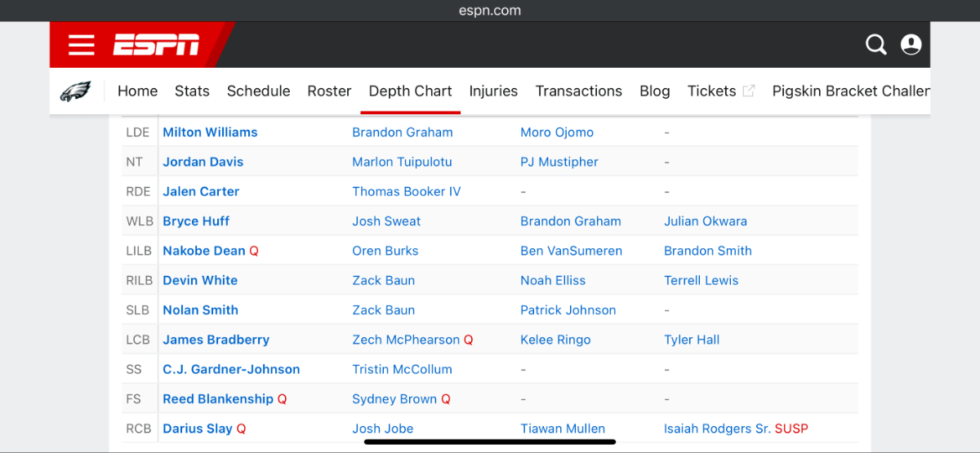Open the search magnifier icon
Screen dimensions: 980x453
(875, 45)
